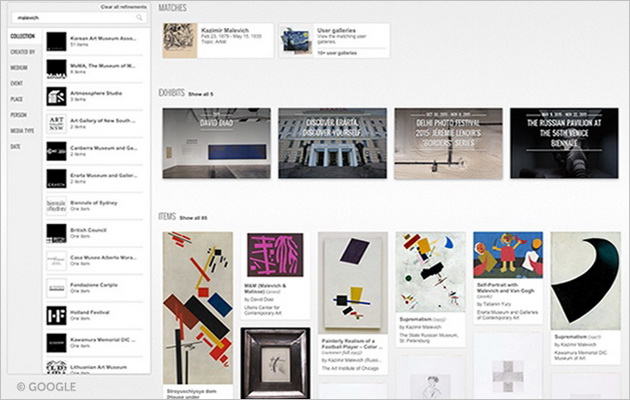Click Self-Portrait with Malevich and Van Gogh title
The image size is (630, 400).
[x=505, y=288]
